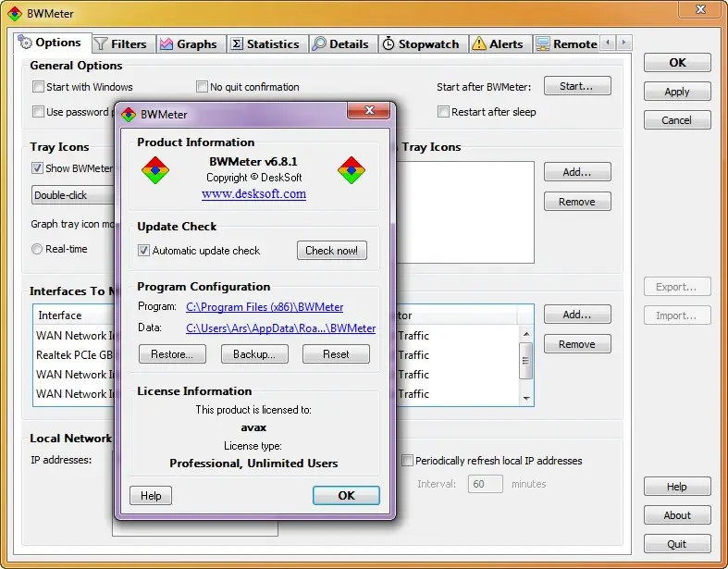This screenshot has height=569, width=728.
Task: Click the Start... button after BWMeter
Action: (x=577, y=86)
